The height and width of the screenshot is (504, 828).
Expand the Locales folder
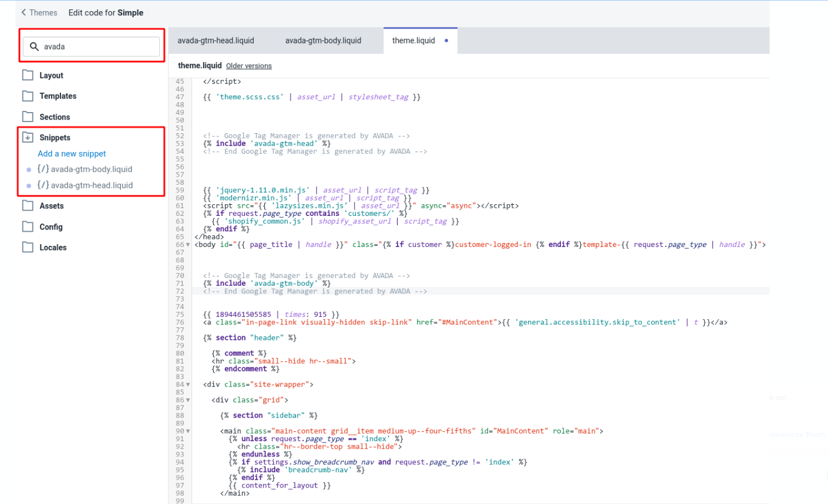53,247
